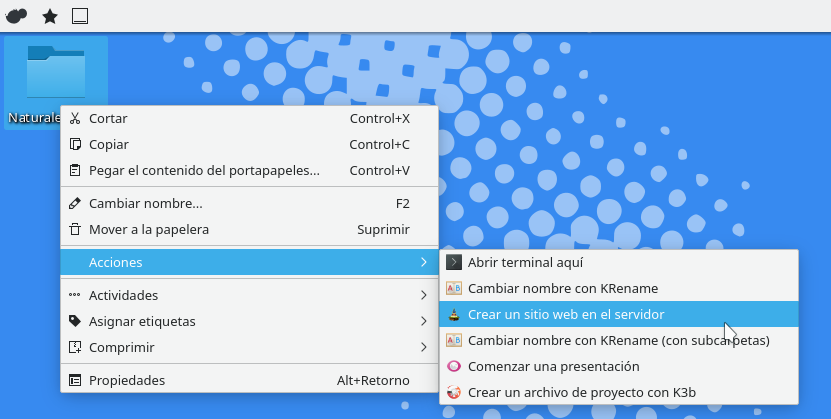This screenshot has height=419, width=831.
Task: Click the window icon in top panel
Action: [x=80, y=16]
